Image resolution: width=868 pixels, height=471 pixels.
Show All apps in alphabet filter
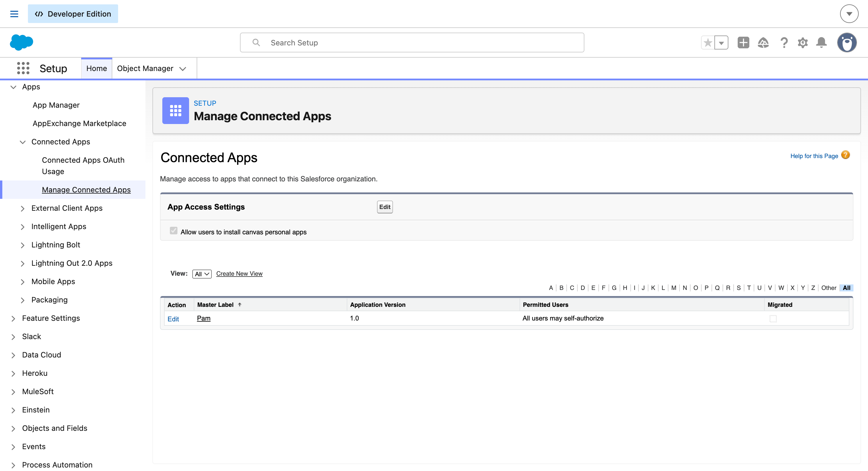tap(846, 288)
